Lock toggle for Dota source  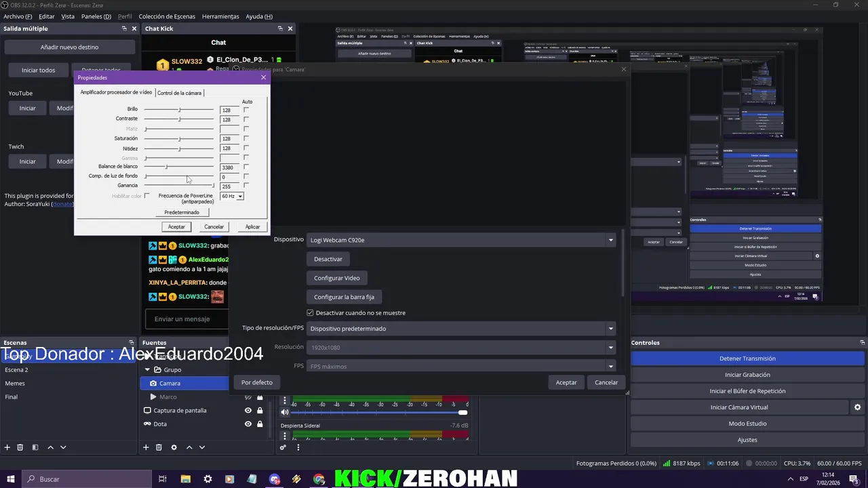coord(260,424)
